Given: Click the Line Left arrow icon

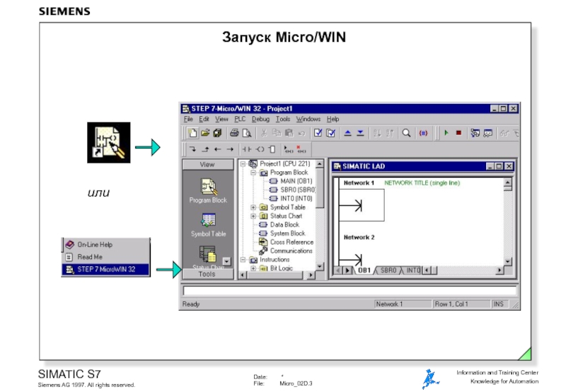Looking at the screenshot, I should (217, 149).
